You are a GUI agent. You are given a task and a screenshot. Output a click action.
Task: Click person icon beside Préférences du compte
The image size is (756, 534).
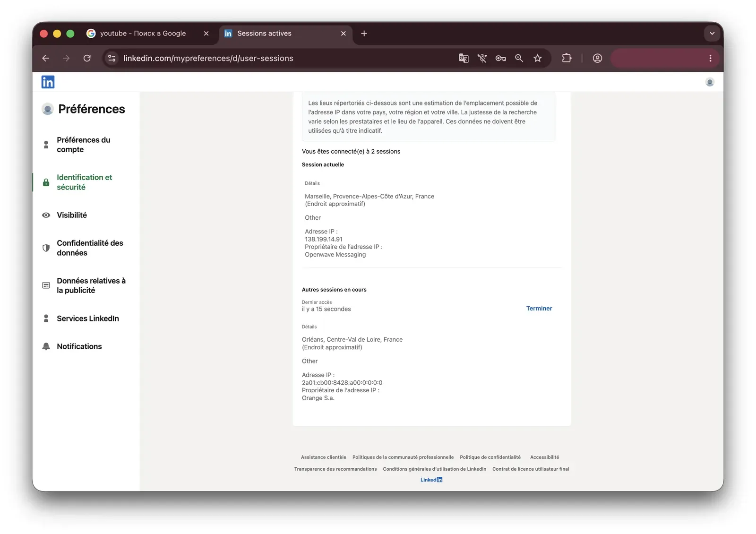click(46, 145)
